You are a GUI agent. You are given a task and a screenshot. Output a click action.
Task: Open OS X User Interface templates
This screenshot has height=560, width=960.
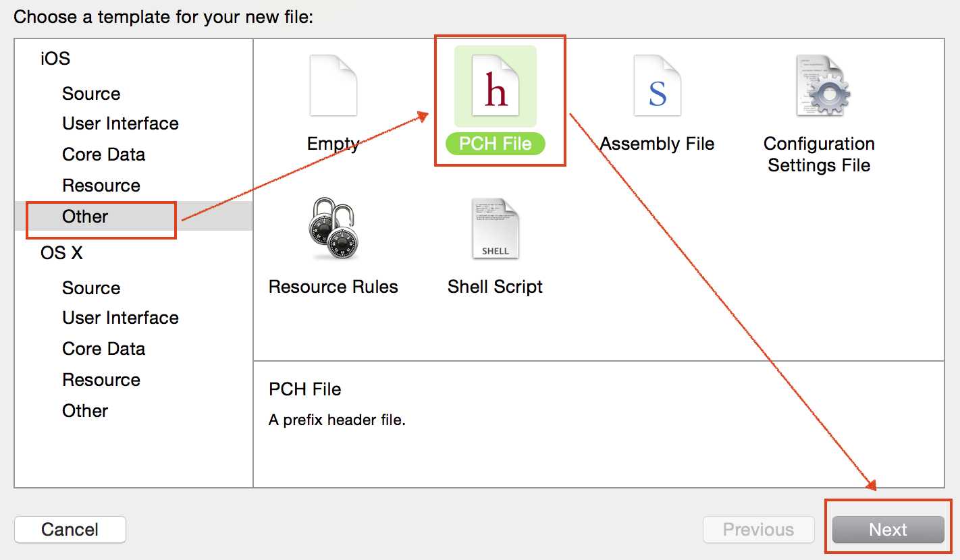pos(120,318)
